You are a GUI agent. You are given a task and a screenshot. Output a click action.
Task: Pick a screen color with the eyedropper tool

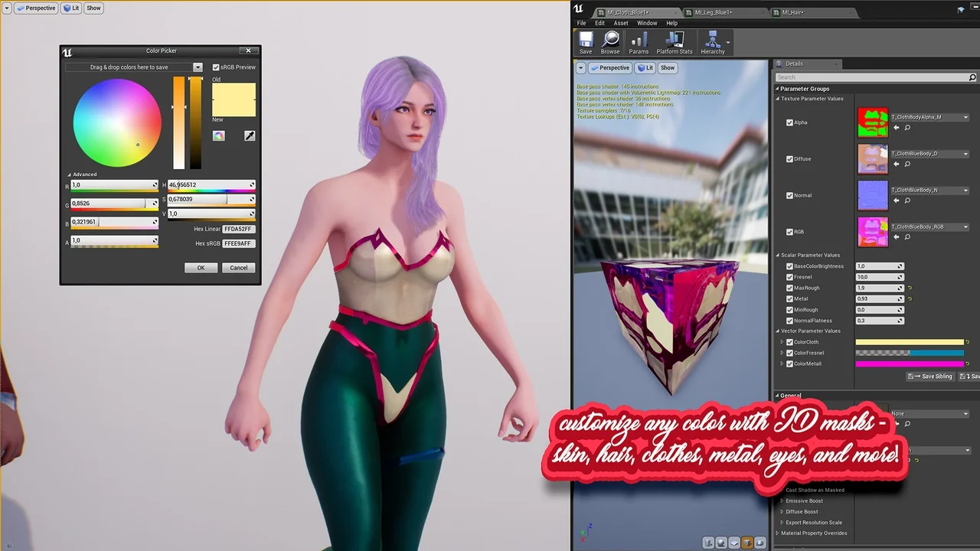pyautogui.click(x=250, y=135)
